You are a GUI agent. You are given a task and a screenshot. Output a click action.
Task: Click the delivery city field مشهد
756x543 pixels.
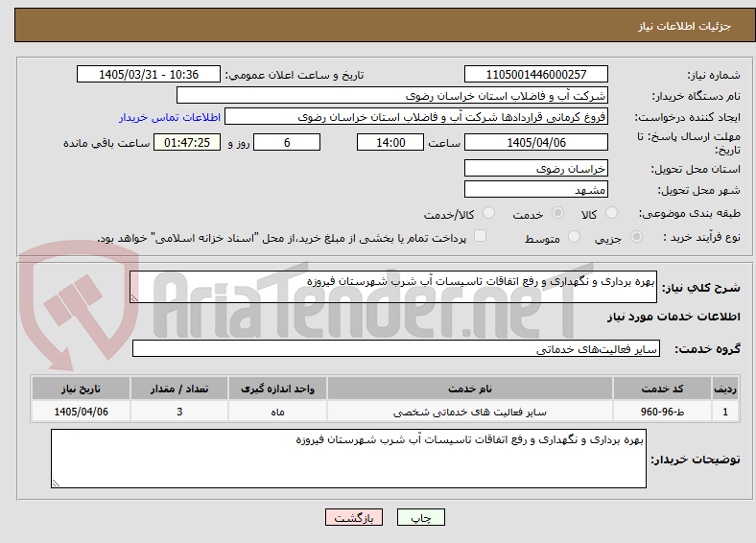[x=536, y=189]
